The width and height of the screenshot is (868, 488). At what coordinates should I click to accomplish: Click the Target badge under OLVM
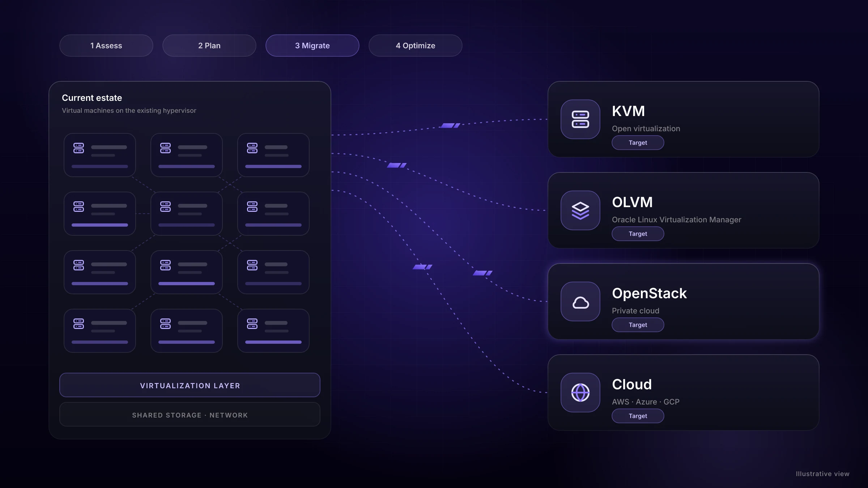638,234
